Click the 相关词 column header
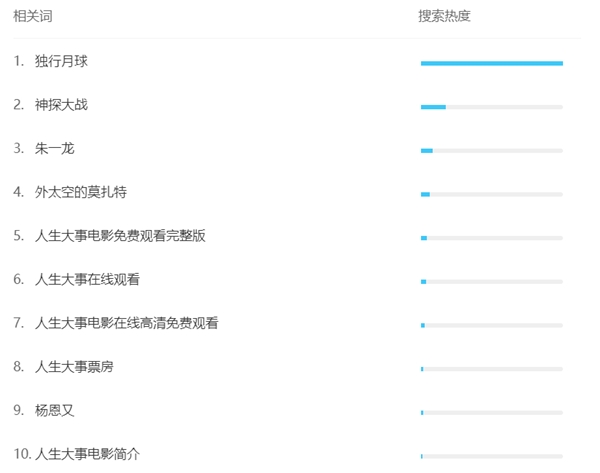Image resolution: width=600 pixels, height=473 pixels. point(33,16)
